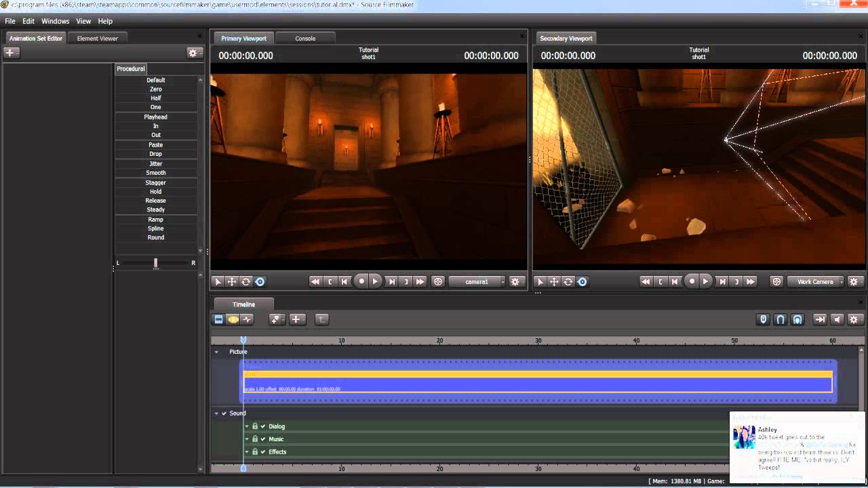
Task: Apply the Playhead procedural preset
Action: pos(156,117)
